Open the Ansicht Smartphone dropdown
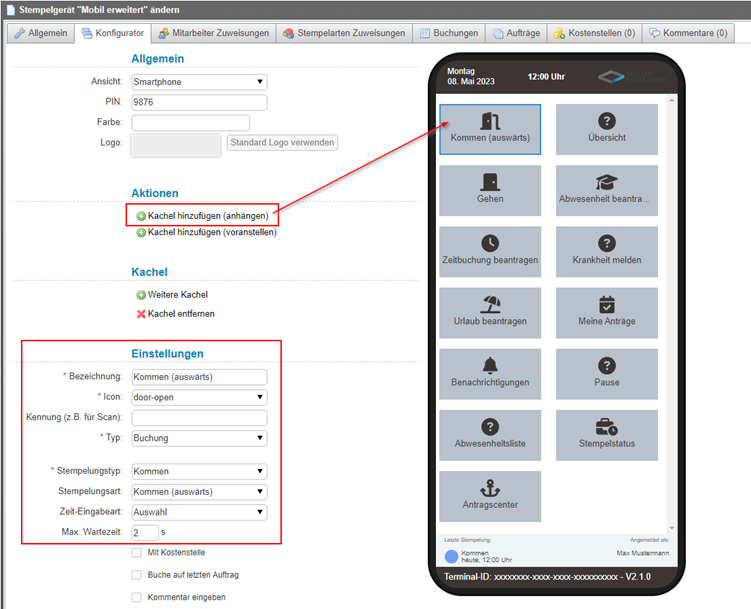Image resolution: width=751 pixels, height=609 pixels. click(x=199, y=82)
